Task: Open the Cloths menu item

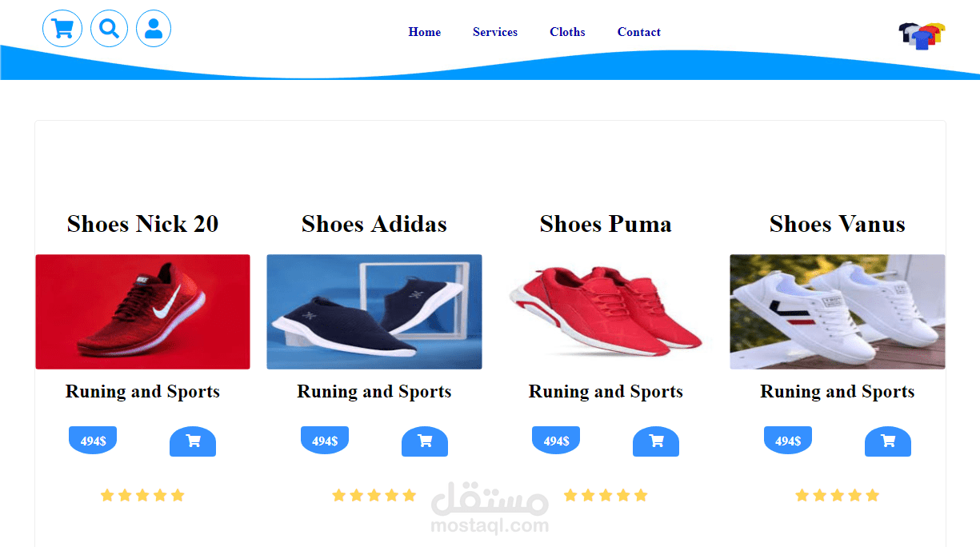Action: pos(567,32)
